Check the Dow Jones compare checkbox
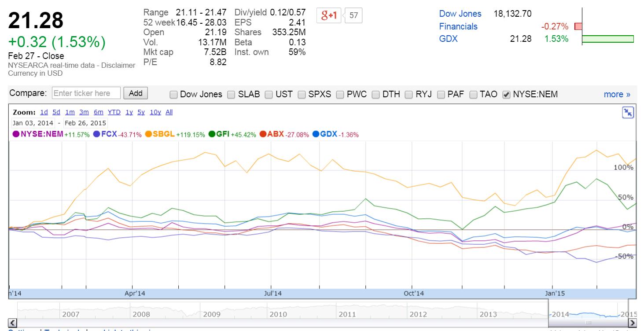The image size is (644, 331). pyautogui.click(x=173, y=94)
